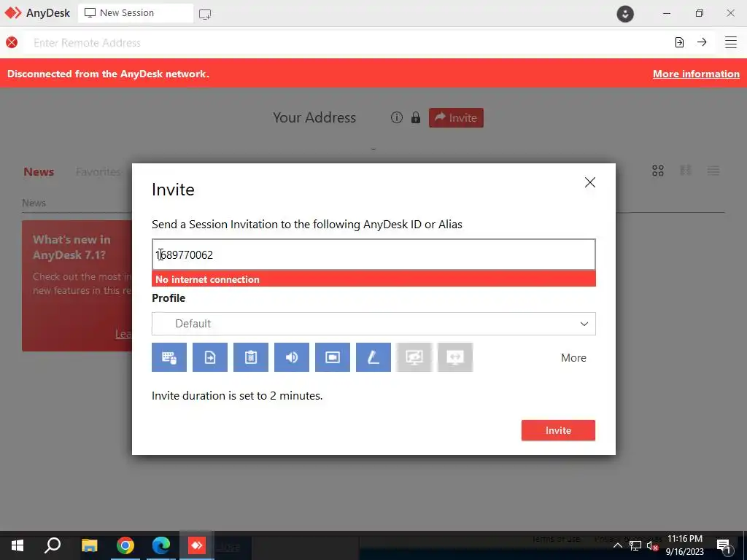Click the muted volume tray icon
Image resolution: width=747 pixels, height=560 pixels.
(x=652, y=545)
